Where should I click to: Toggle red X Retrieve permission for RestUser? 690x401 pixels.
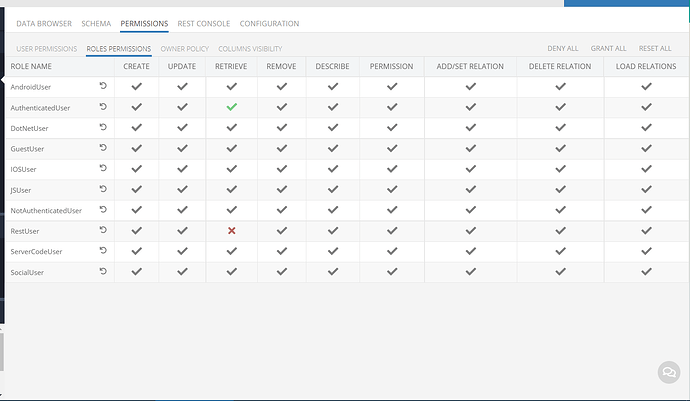(x=231, y=231)
